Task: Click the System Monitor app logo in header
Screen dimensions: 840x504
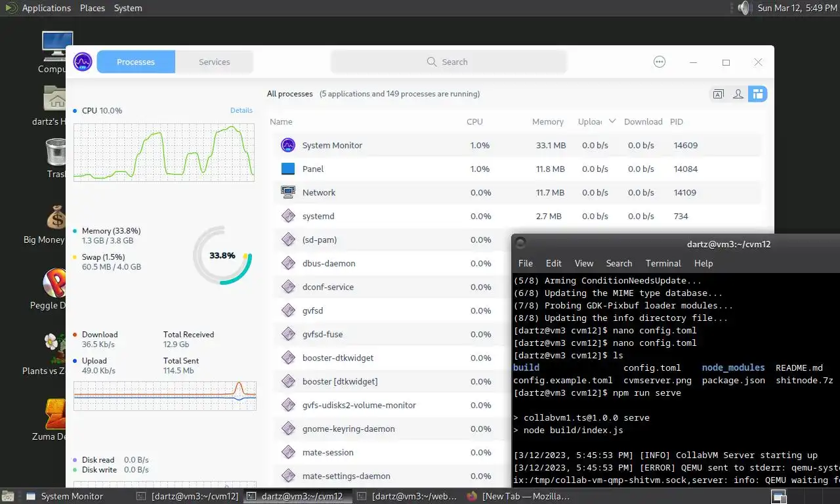Action: [83, 62]
